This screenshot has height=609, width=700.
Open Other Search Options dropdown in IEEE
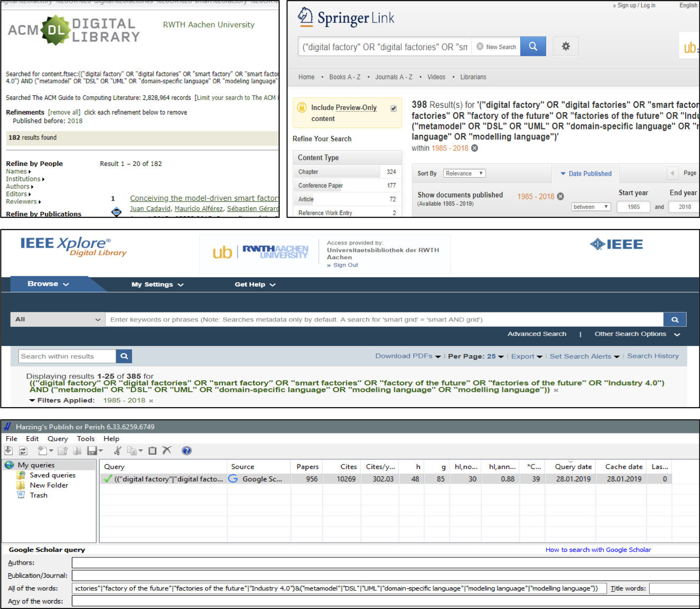(x=637, y=334)
